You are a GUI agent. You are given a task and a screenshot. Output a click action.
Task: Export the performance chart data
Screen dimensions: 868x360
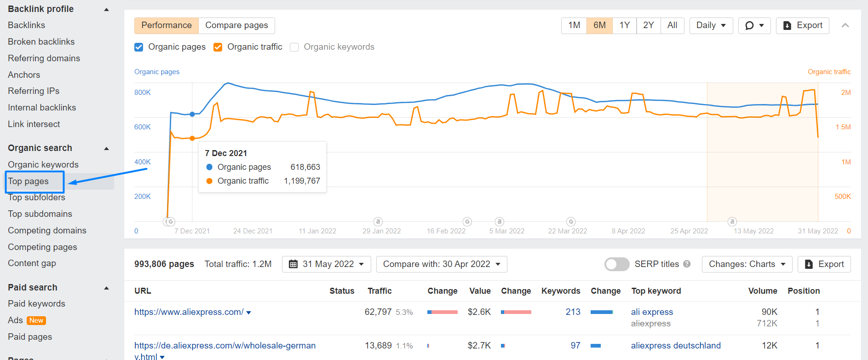pos(803,25)
